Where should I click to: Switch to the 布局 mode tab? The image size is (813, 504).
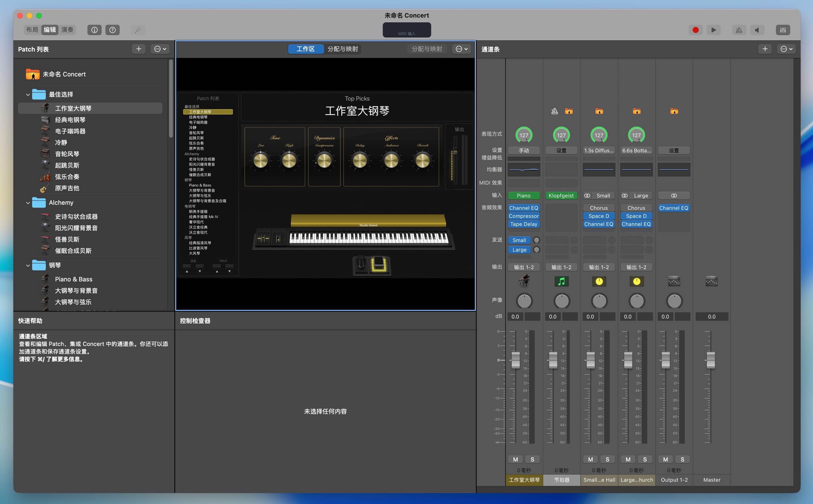pyautogui.click(x=32, y=30)
